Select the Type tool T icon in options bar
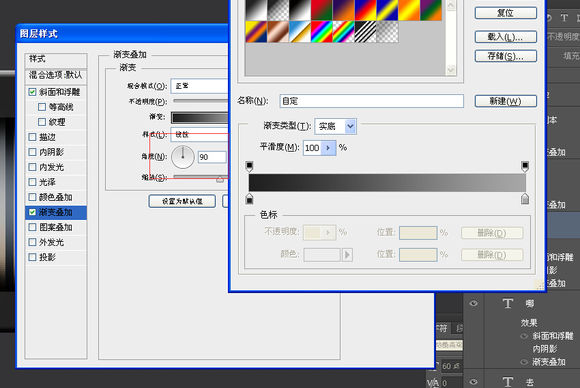The width and height of the screenshot is (580, 388). point(564,17)
